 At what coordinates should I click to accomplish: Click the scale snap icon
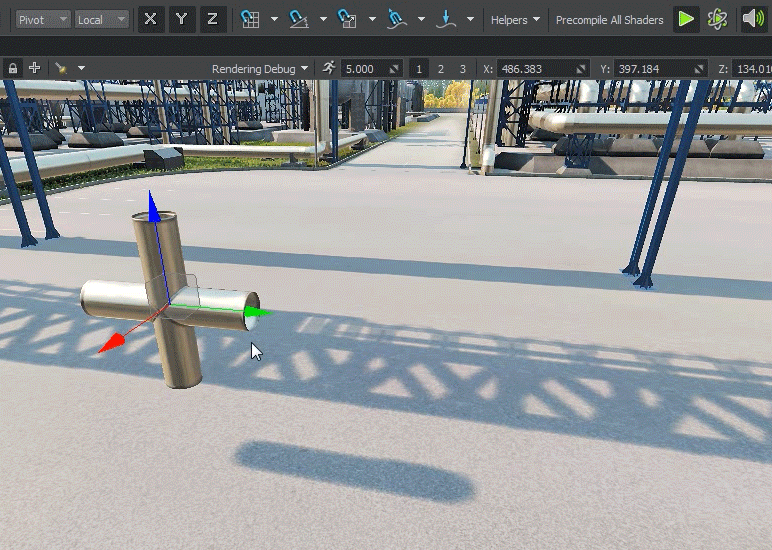[348, 19]
